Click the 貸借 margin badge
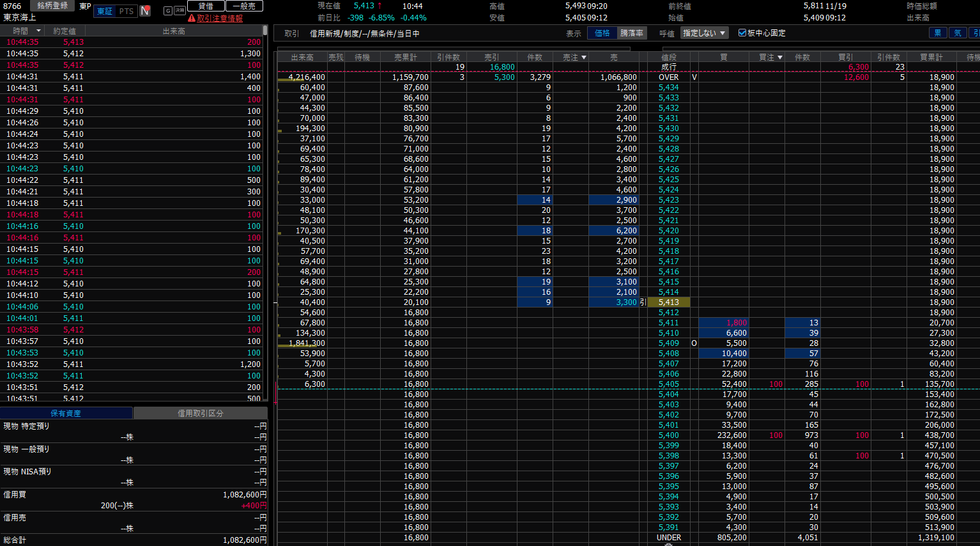This screenshot has width=980, height=546. point(206,6)
